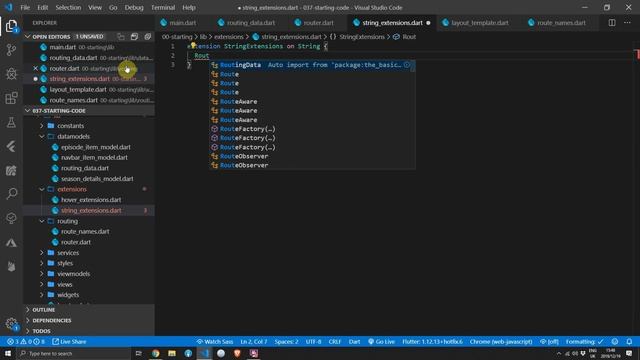This screenshot has height=360, width=640.
Task: Open the File menu
Action: tap(25, 7)
